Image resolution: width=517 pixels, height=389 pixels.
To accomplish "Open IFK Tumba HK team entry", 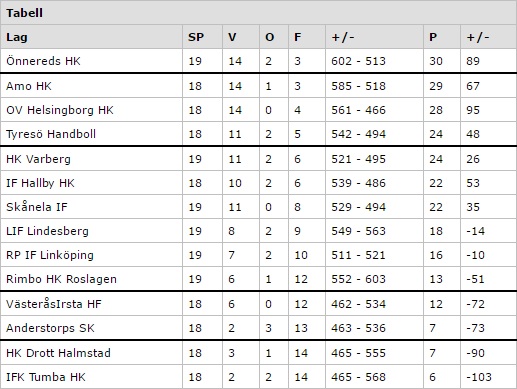I will point(46,377).
